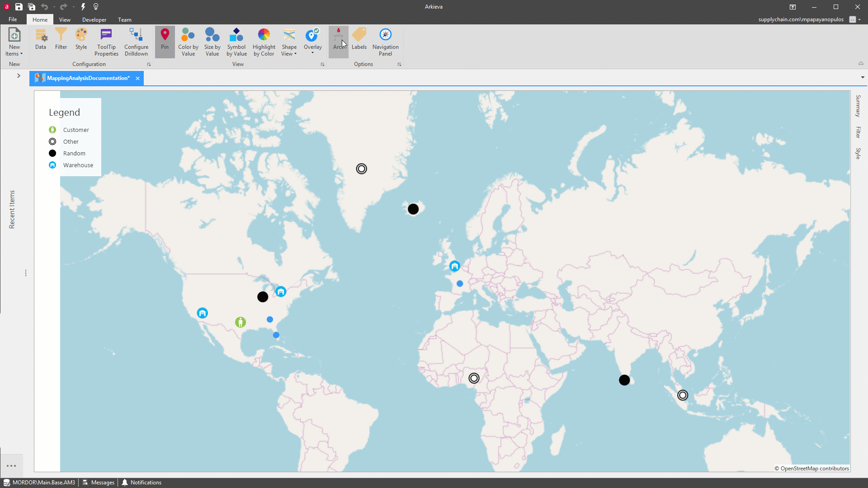868x488 pixels.
Task: Click the Customer legend symbol
Action: coord(52,130)
